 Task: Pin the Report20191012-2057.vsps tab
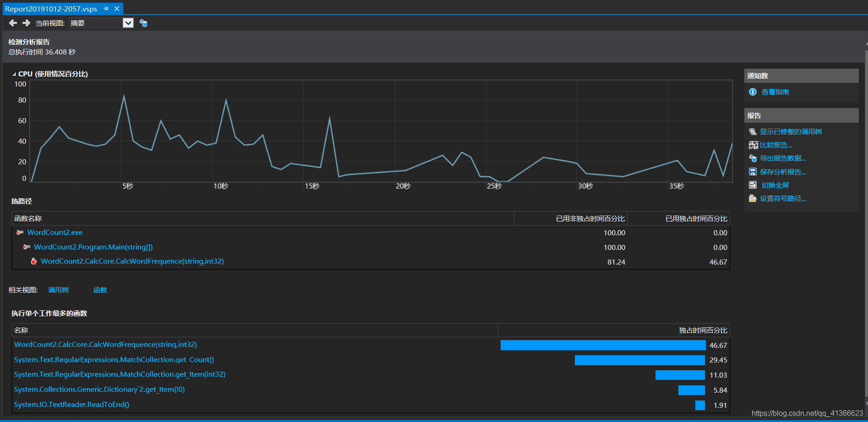point(106,9)
